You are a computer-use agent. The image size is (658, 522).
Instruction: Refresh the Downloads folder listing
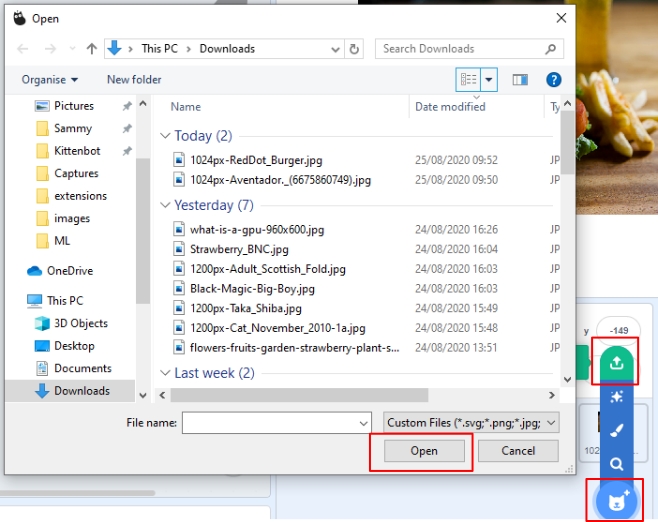click(x=354, y=48)
